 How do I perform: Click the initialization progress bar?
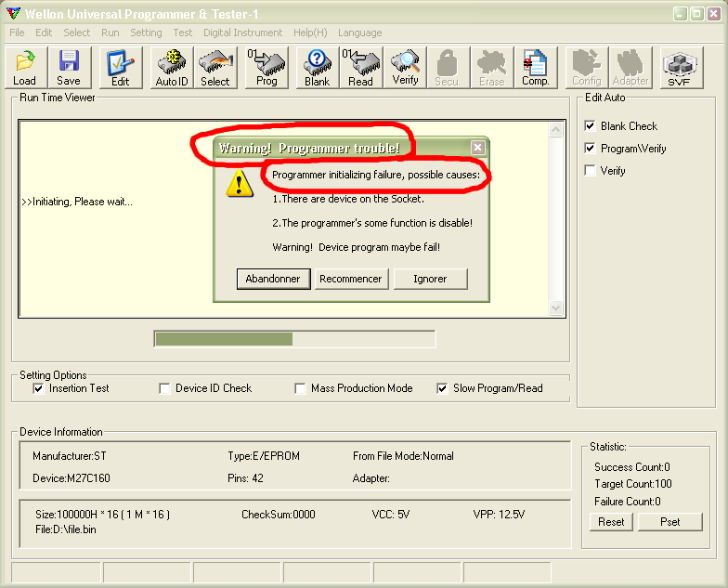pyautogui.click(x=294, y=339)
